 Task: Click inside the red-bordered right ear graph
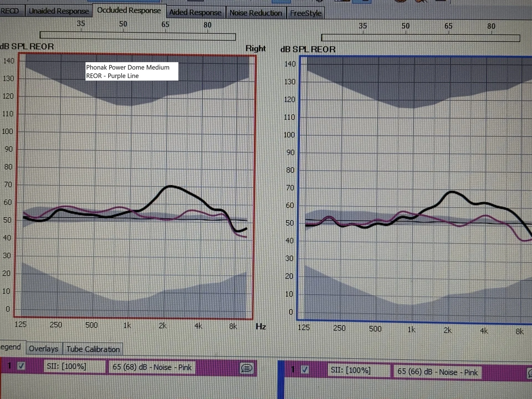(x=135, y=186)
